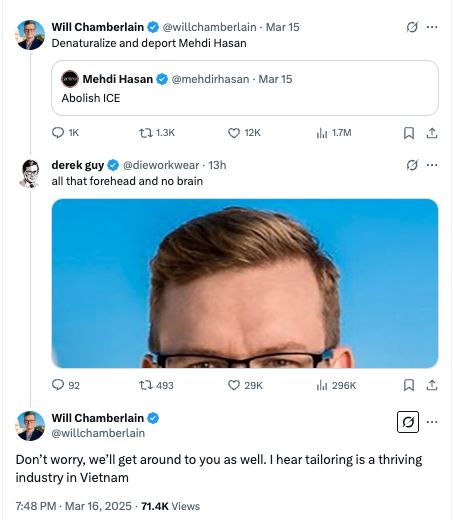The width and height of the screenshot is (453, 520).
Task: Bookmark the top Will Chamberlain tweet
Action: pyautogui.click(x=409, y=133)
